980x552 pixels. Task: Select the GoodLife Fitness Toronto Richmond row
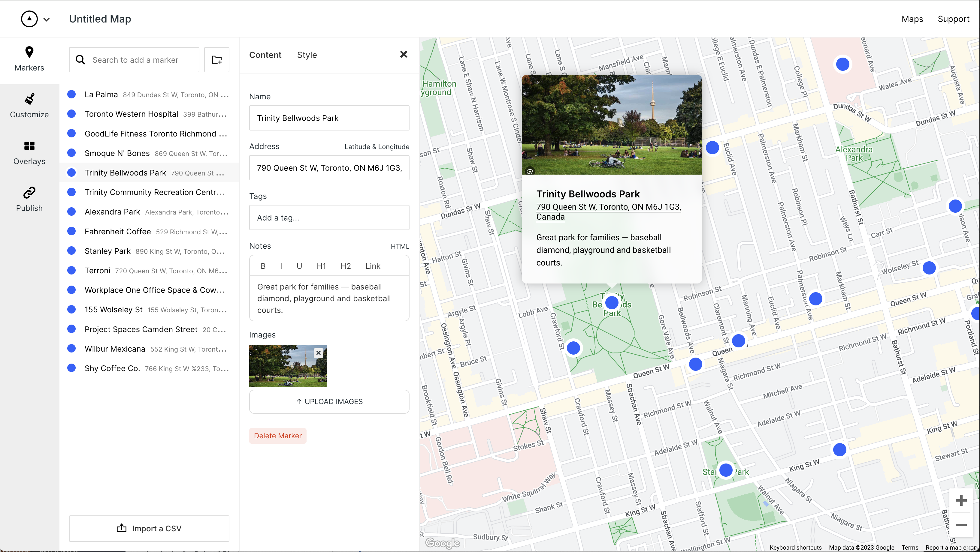click(x=149, y=133)
